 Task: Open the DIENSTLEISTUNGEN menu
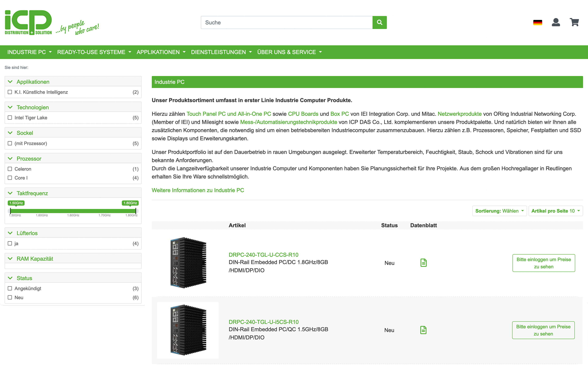[x=221, y=52]
